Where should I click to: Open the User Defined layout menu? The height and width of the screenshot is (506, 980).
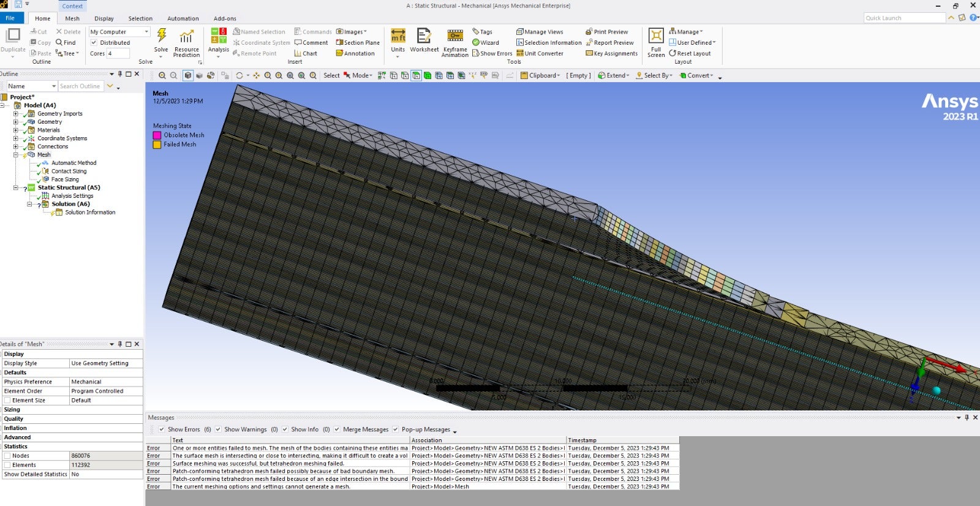(x=692, y=42)
